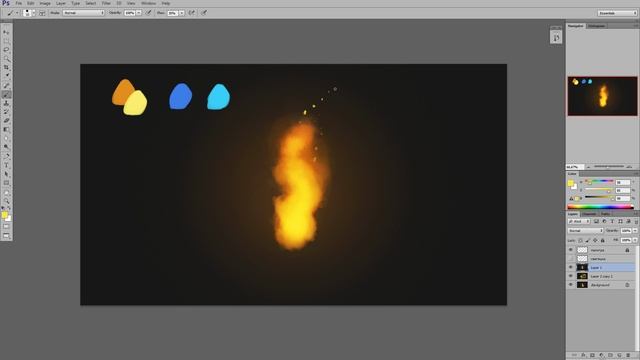Select the Quick Selection tool
Image resolution: width=640 pixels, height=360 pixels.
click(x=6, y=58)
